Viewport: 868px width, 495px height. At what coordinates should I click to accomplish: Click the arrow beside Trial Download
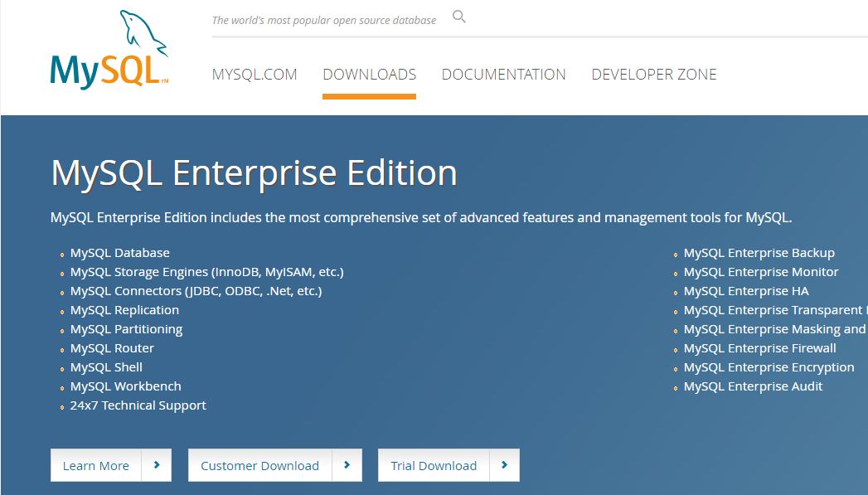(x=504, y=465)
